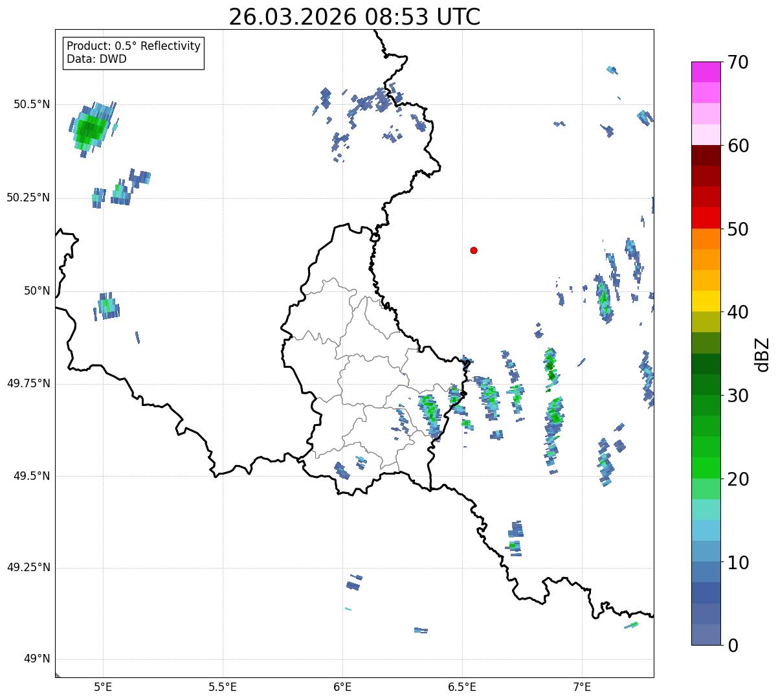Pick the bright red swatch just above 50

pyautogui.click(x=706, y=218)
